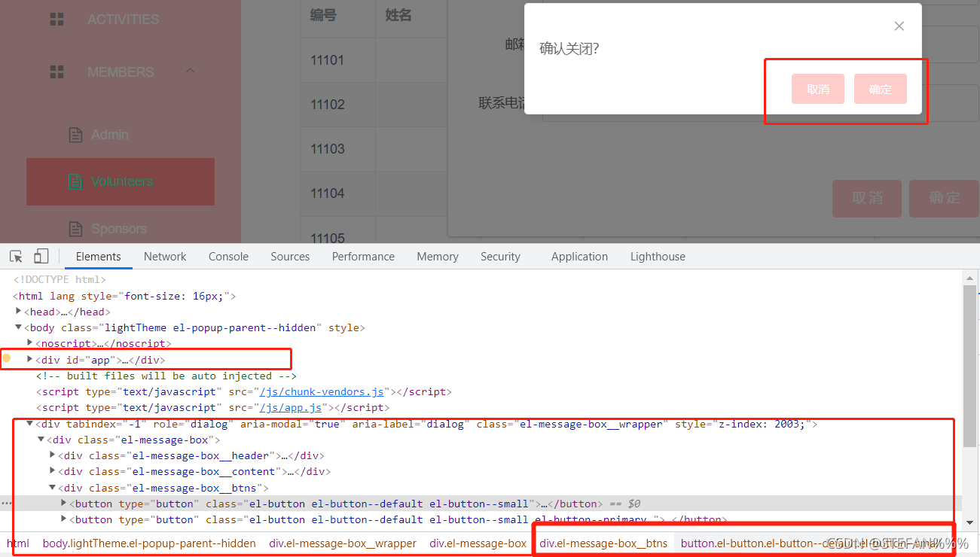Image resolution: width=980 pixels, height=557 pixels.
Task: Switch to the Memory tab
Action: [438, 257]
